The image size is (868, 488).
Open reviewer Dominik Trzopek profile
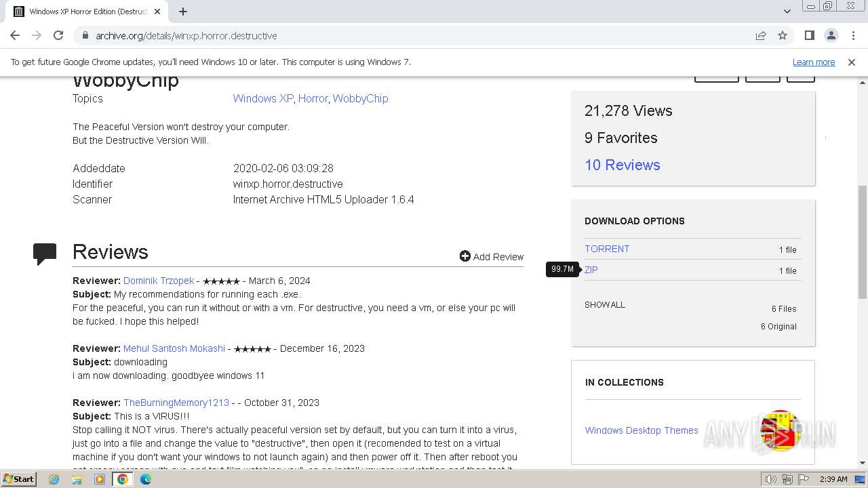click(x=159, y=281)
